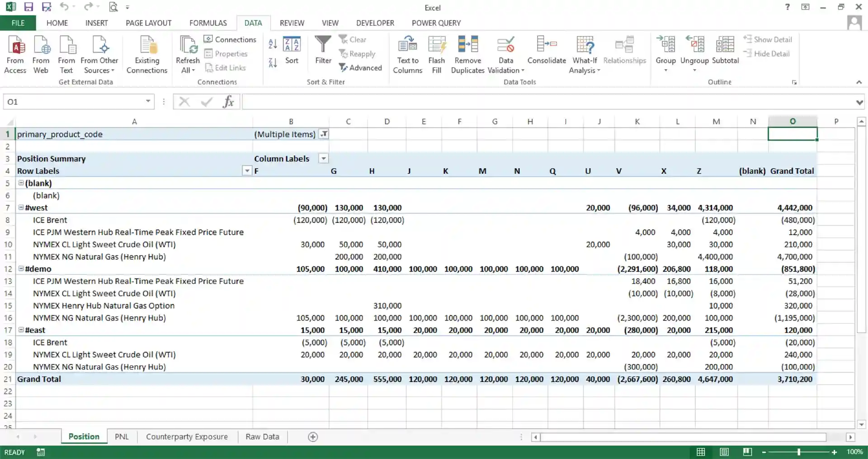Screen dimensions: 868x459
Task: Open the Outline dialog launcher
Action: click(x=794, y=82)
